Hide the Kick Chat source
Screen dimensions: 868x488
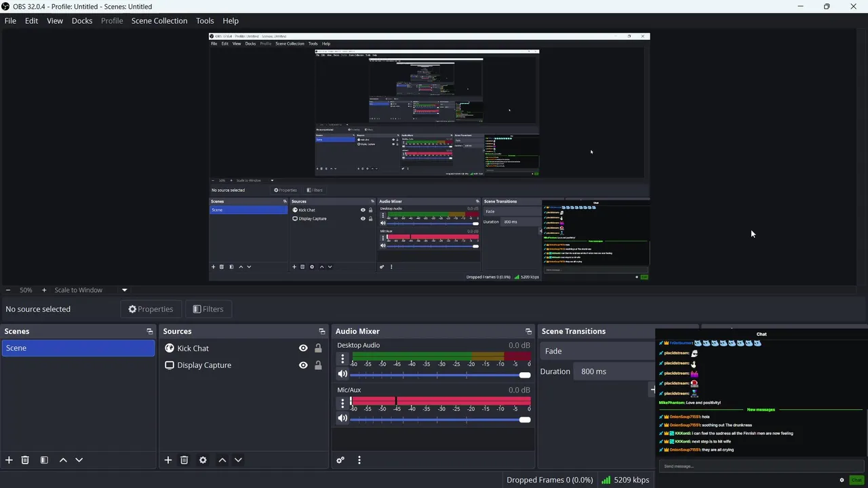[x=303, y=348]
